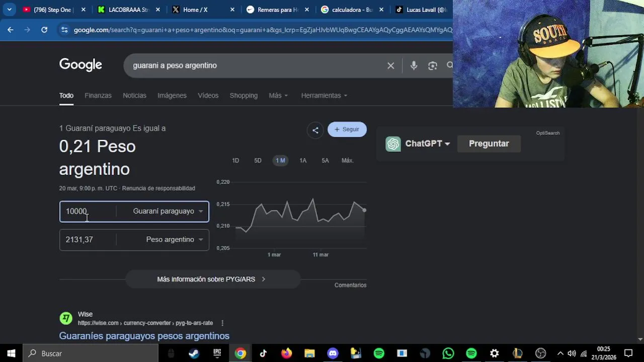Go back with the browser back arrow
The image size is (644, 362).
(x=11, y=30)
